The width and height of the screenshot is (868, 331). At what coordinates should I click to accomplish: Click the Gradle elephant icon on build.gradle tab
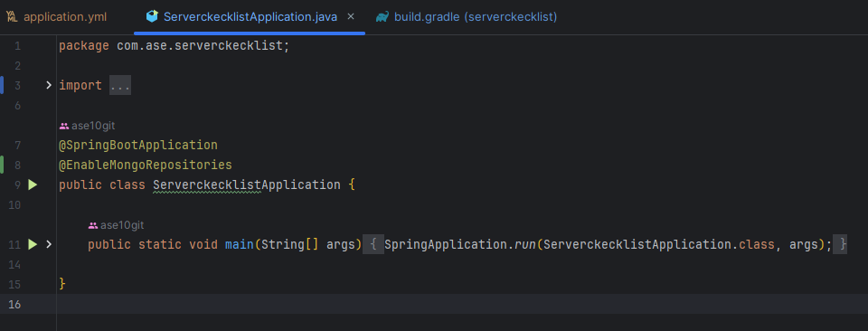[x=382, y=17]
